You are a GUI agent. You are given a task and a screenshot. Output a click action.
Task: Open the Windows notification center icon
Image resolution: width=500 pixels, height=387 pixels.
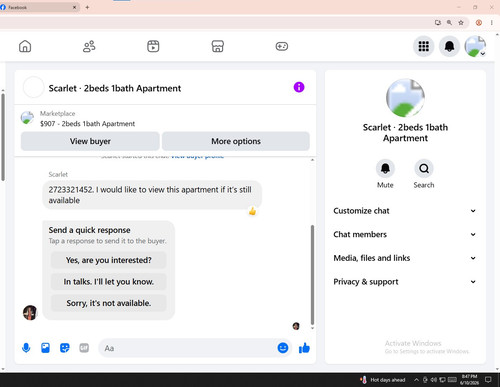click(x=488, y=380)
